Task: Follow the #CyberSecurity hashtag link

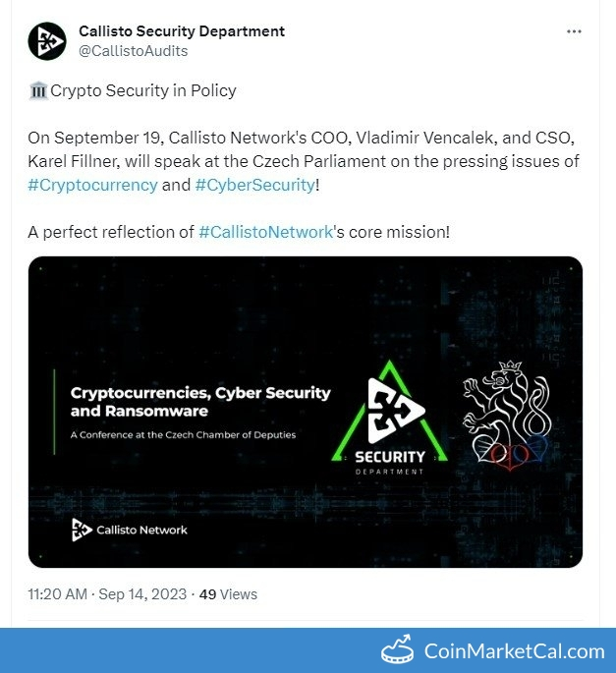Action: point(255,185)
